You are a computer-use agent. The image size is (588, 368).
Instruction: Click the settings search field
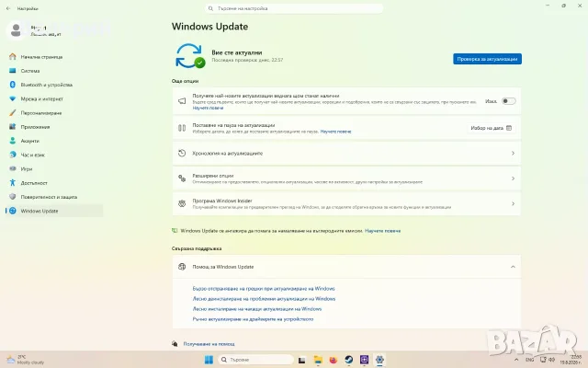pyautogui.click(x=294, y=8)
